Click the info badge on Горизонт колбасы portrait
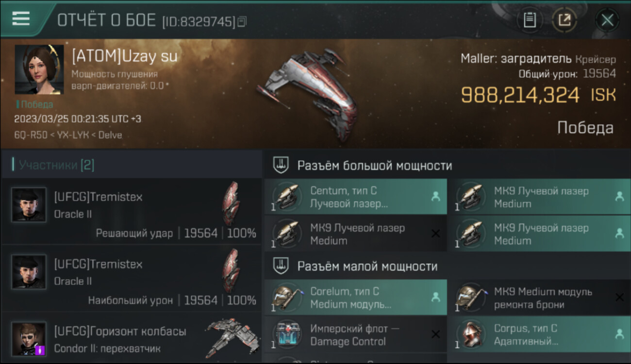The height and width of the screenshot is (364, 631). (40, 349)
